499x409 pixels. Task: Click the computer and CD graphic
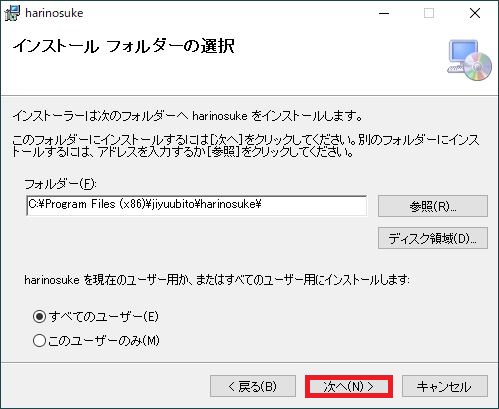coord(469,60)
